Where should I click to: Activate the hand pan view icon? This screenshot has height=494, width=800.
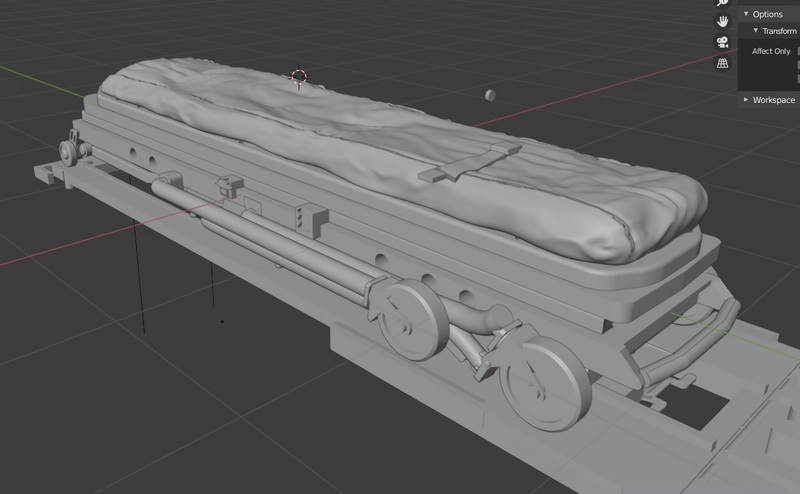(x=721, y=21)
